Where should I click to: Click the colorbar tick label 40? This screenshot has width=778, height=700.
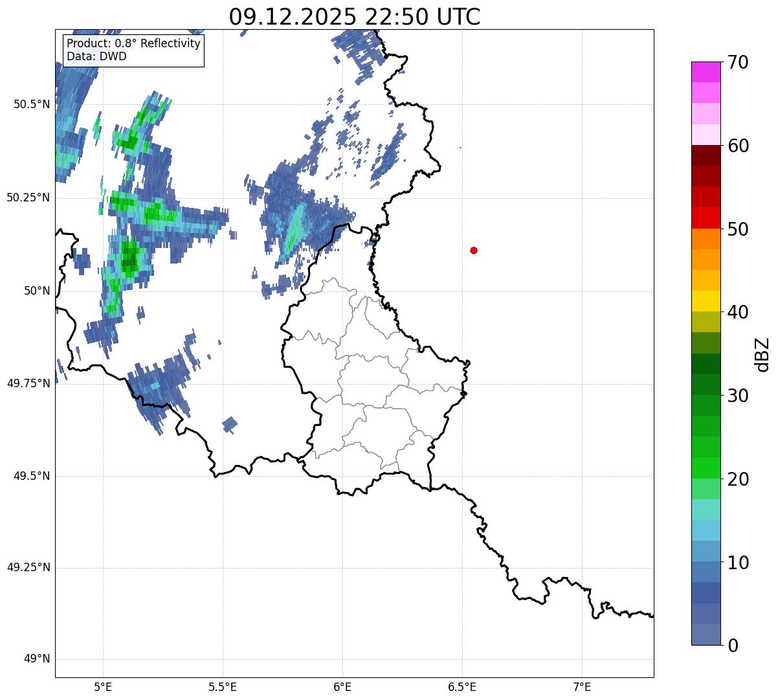click(x=738, y=312)
